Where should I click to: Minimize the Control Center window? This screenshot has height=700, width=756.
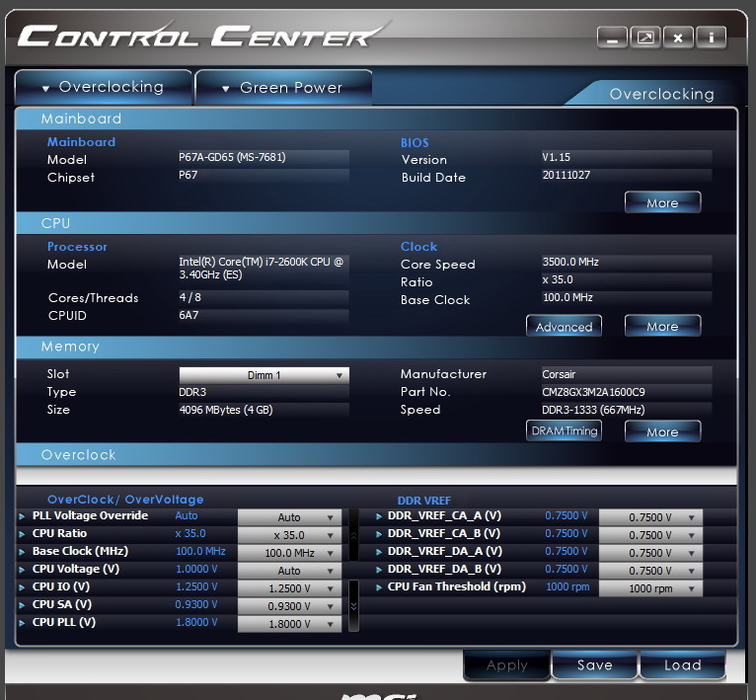pos(612,38)
